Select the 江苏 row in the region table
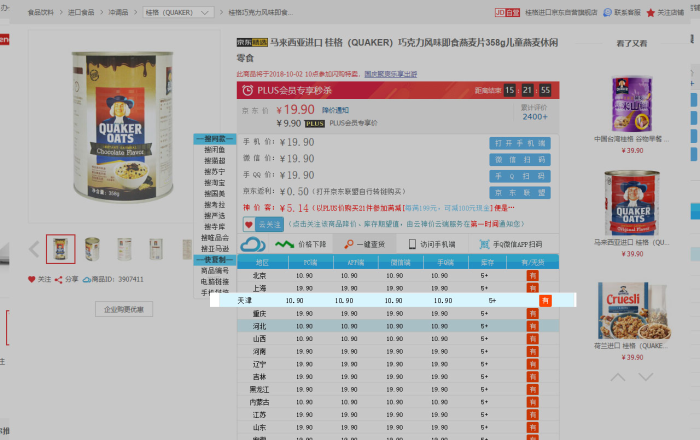The height and width of the screenshot is (440, 700). [398, 415]
